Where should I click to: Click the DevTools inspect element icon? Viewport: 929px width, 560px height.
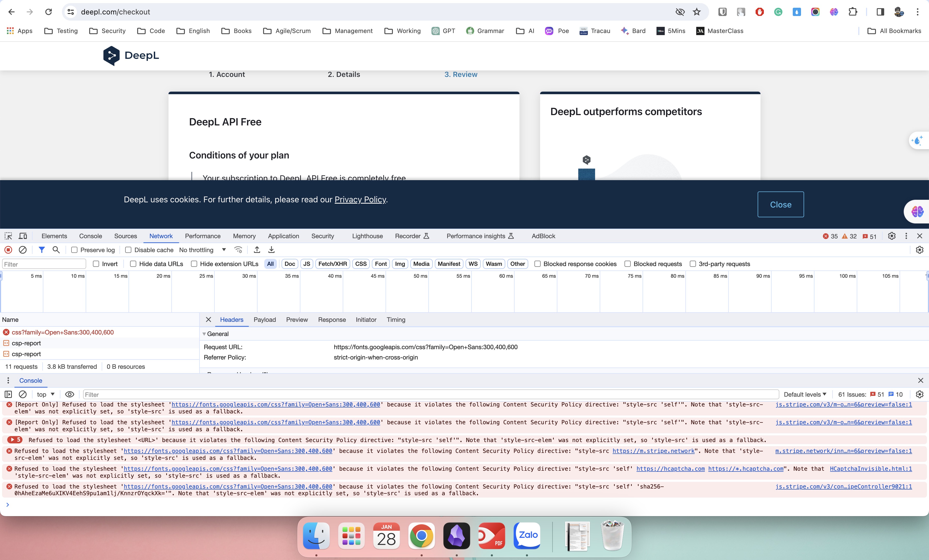coord(8,236)
